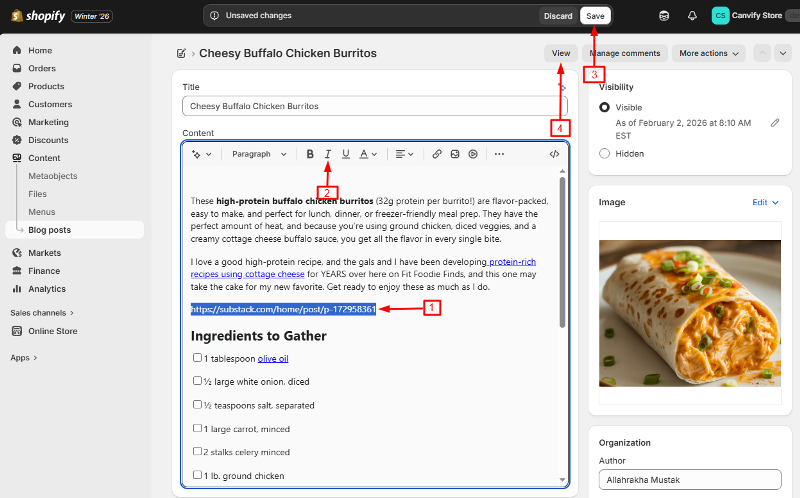Screen dimensions: 800x498
Task: Expand the Apps section
Action: click(x=24, y=358)
